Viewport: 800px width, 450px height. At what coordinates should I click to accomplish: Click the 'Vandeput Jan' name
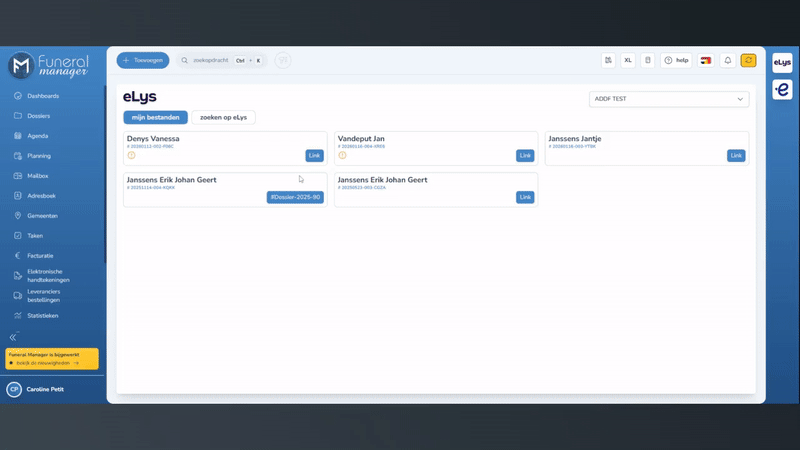[361, 139]
